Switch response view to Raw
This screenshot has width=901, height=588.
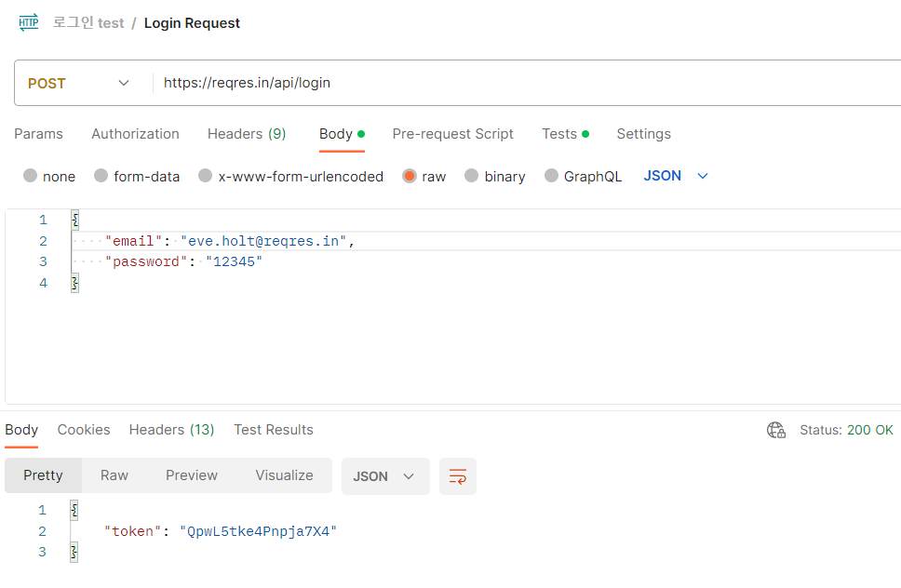point(114,475)
